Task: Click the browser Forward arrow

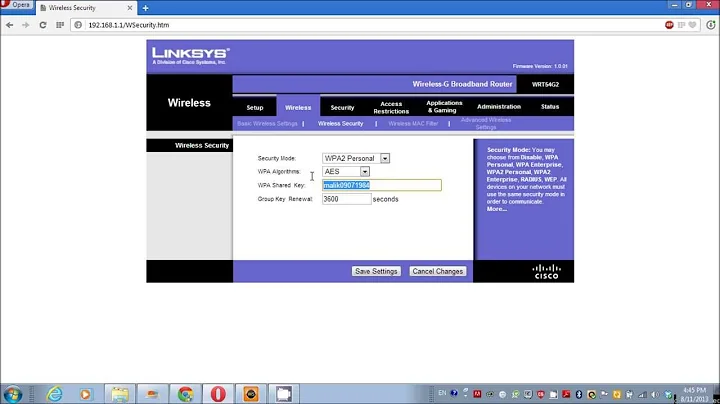Action: coord(26,25)
